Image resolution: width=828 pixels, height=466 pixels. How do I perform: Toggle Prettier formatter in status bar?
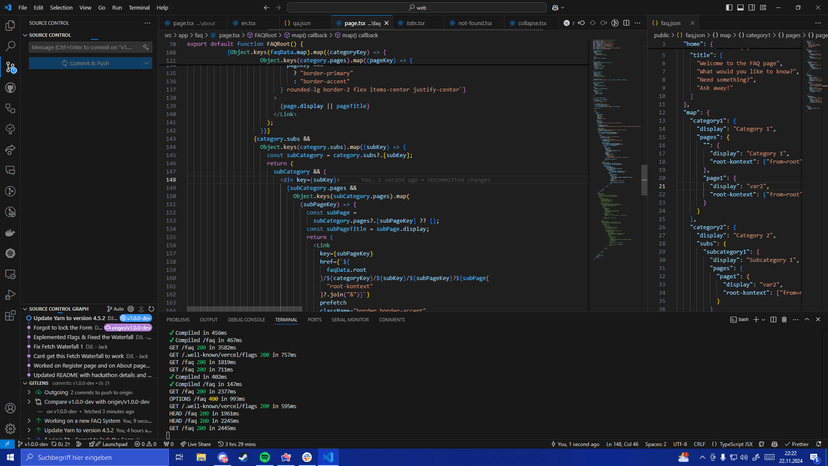pos(799,444)
